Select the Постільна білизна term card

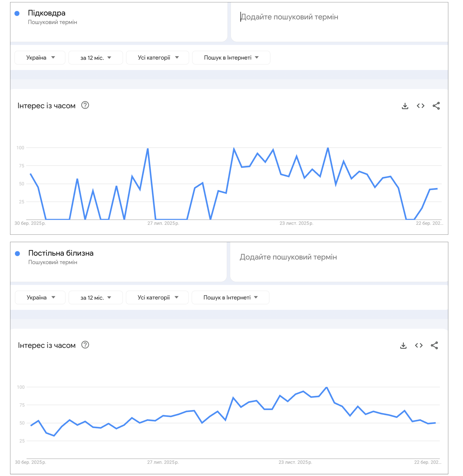[x=61, y=253]
